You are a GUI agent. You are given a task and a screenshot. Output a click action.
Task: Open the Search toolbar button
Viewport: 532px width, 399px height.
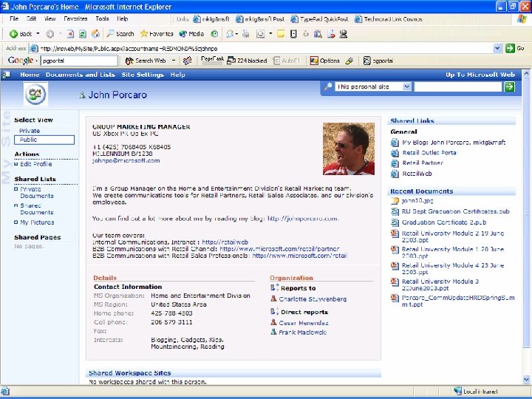(x=120, y=33)
